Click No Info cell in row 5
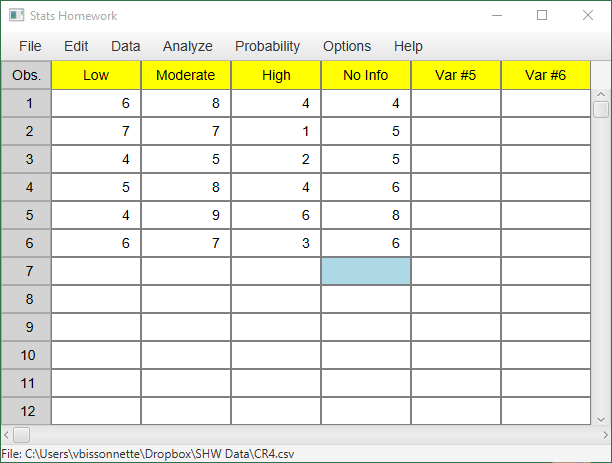Screen dimensions: 612x463 (366, 215)
